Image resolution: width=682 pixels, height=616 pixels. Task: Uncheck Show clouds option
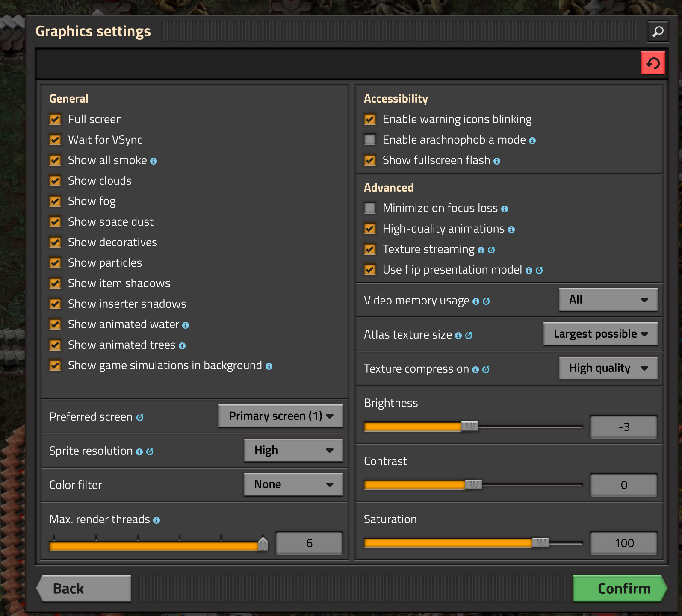click(x=55, y=181)
